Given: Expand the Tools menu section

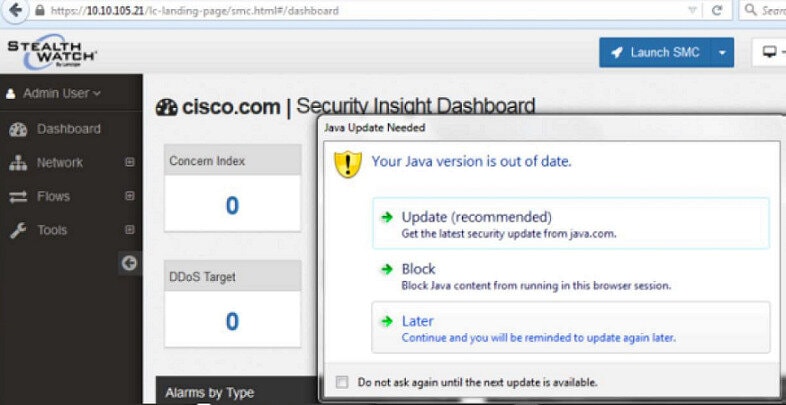Looking at the screenshot, I should (130, 230).
